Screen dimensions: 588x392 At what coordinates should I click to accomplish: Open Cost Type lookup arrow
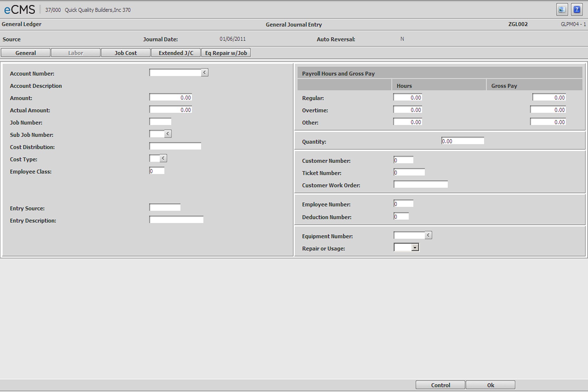point(163,158)
